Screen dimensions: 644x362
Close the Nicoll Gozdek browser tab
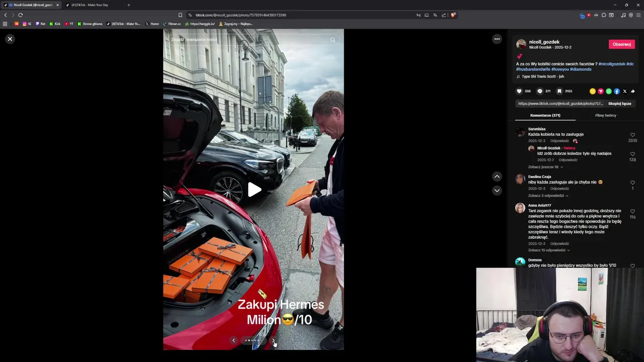point(57,5)
